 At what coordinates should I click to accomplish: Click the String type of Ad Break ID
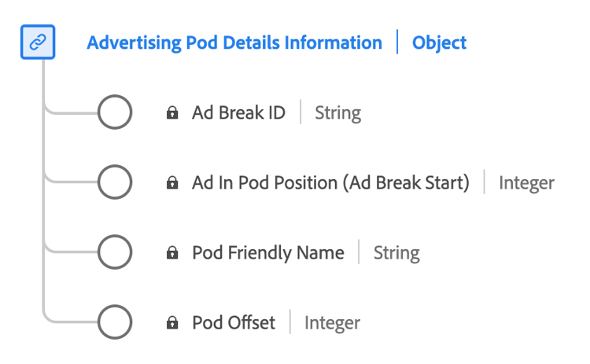point(337,112)
